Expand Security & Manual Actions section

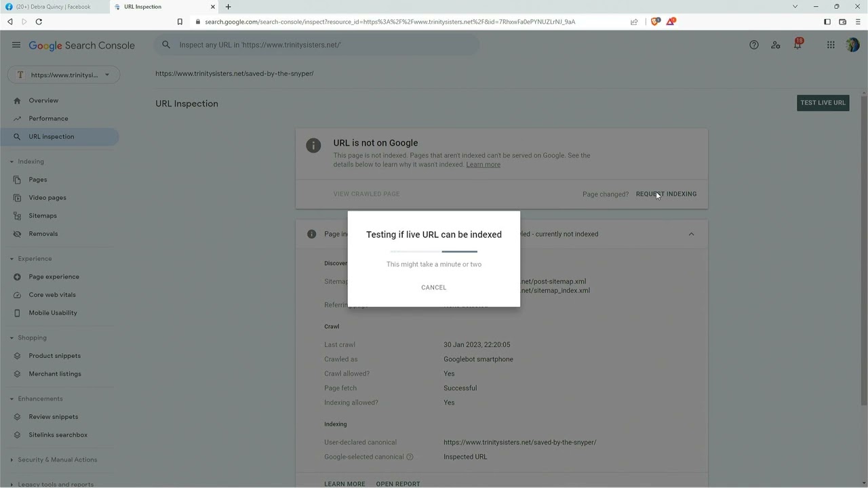(x=12, y=460)
